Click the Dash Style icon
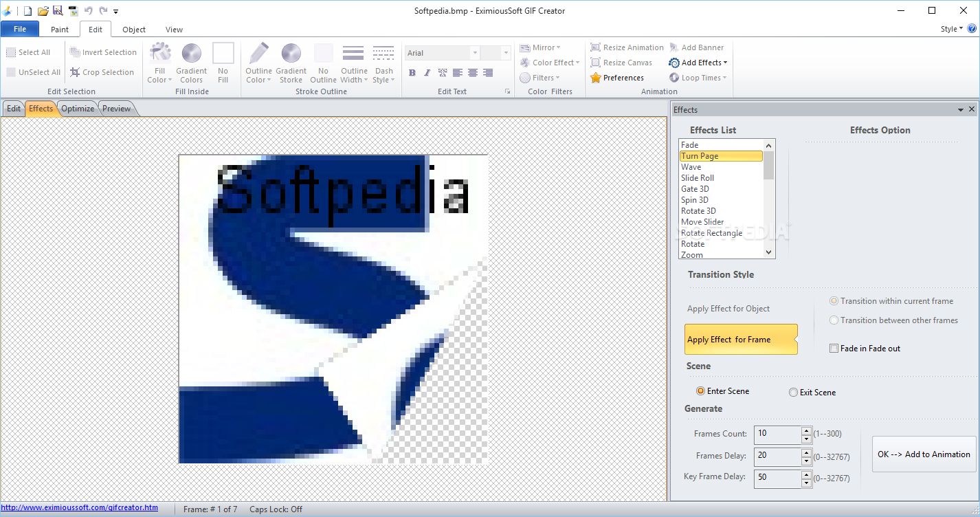Image resolution: width=980 pixels, height=517 pixels. point(383,53)
